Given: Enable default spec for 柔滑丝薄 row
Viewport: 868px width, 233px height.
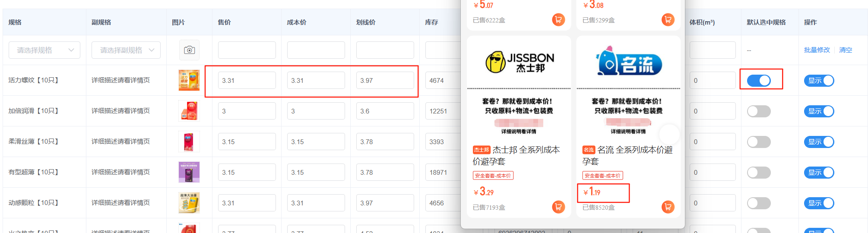Looking at the screenshot, I should tap(759, 142).
